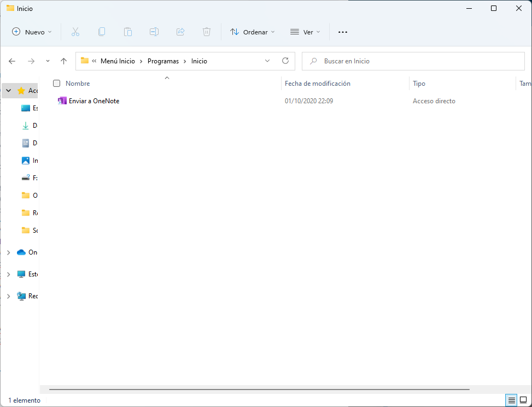Open recent locations chevron near forward arrow

[48, 61]
